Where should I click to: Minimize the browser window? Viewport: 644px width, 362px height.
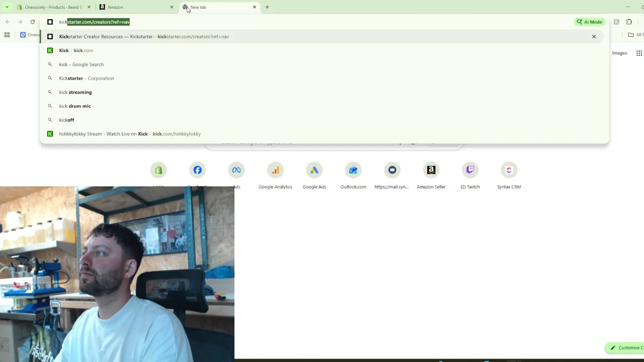pos(627,7)
